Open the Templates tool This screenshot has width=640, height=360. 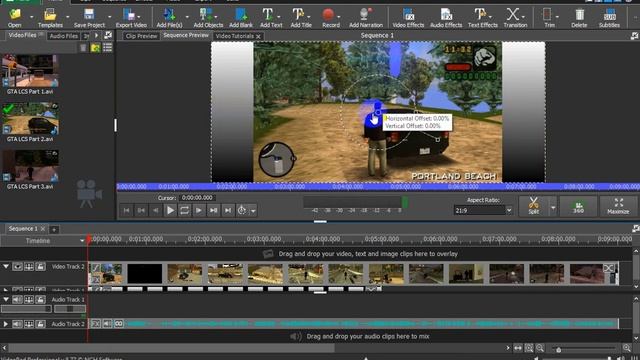(x=50, y=18)
